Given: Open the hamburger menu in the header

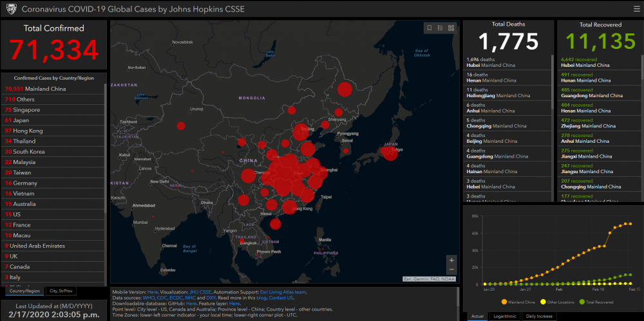Looking at the screenshot, I should 636,8.
